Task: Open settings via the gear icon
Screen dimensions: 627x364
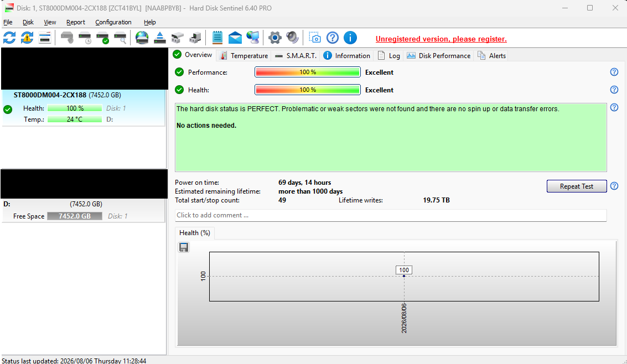Action: [274, 38]
